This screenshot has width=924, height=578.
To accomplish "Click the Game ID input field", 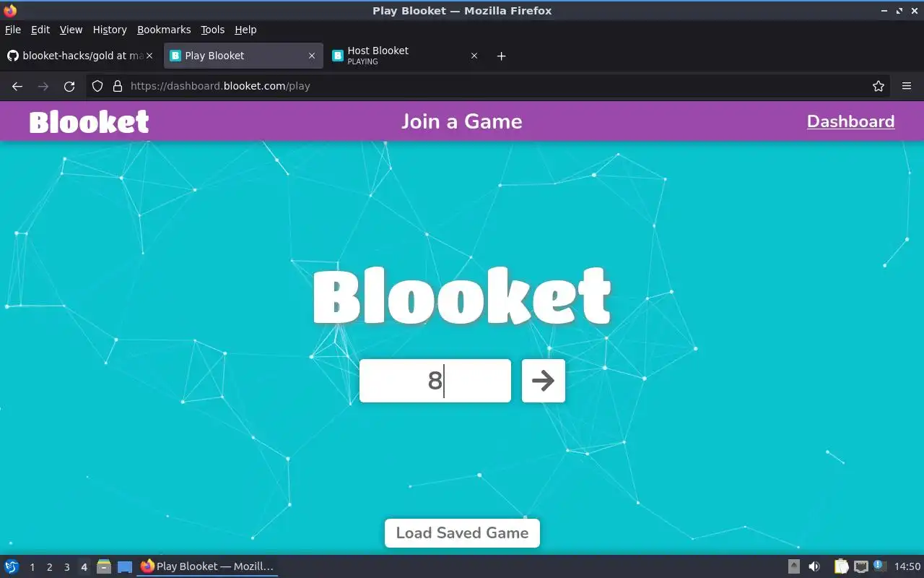I will pos(435,381).
